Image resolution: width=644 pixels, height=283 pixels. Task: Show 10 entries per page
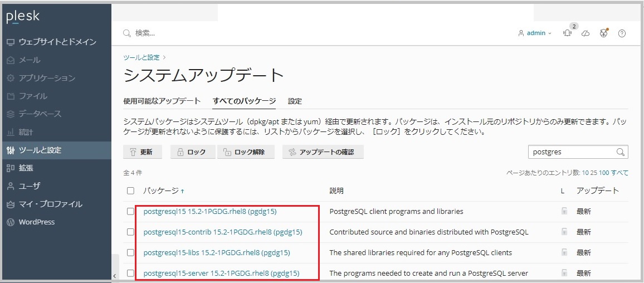coord(585,173)
